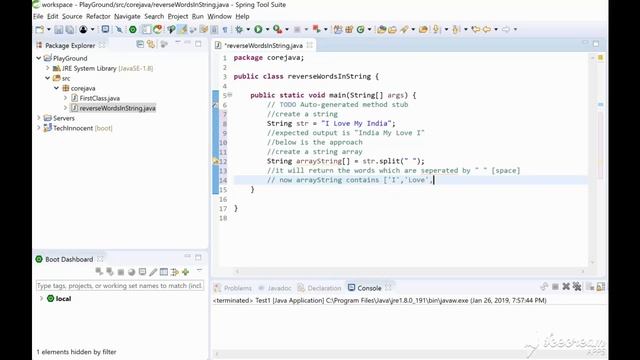640x360 pixels.
Task: Toggle the fold marker on line 5
Action: 230,95
